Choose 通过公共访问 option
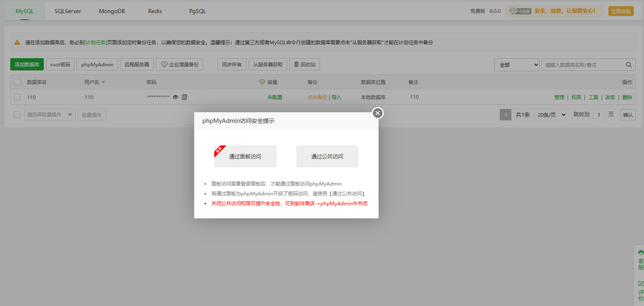This screenshot has height=306, width=644. pyautogui.click(x=327, y=156)
